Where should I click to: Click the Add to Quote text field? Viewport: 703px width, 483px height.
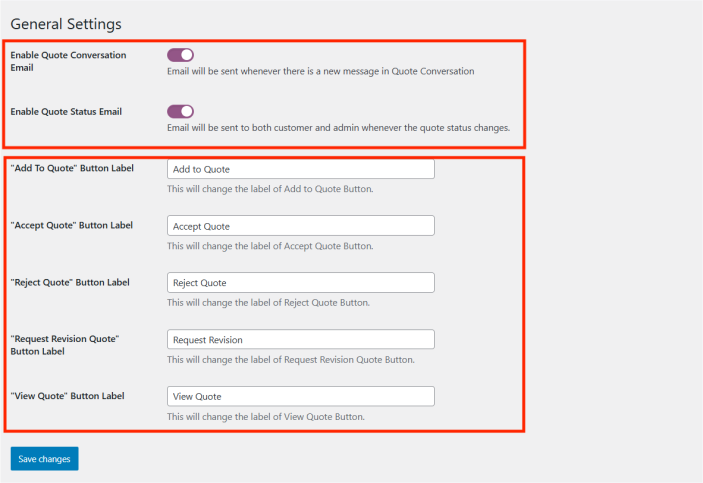click(300, 169)
